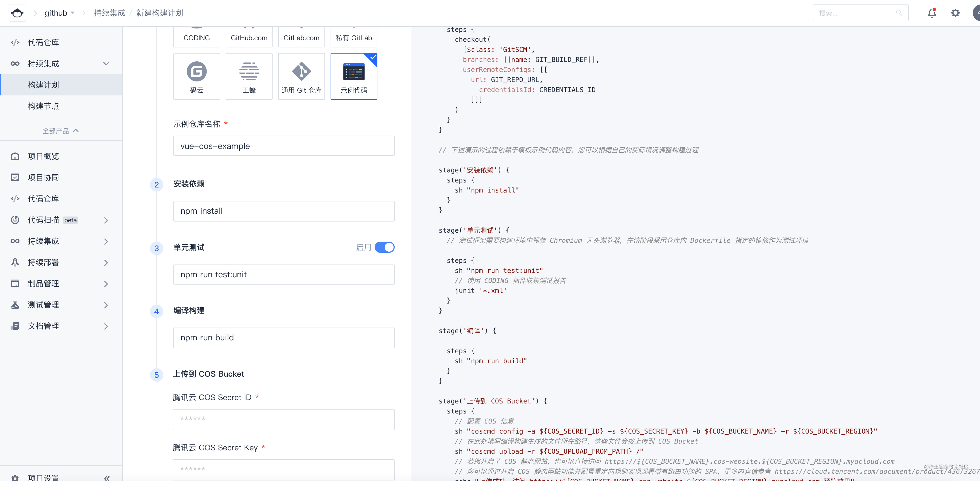Click the 持续集成 breadcrumb link
Viewport: 980px width, 481px height.
(x=110, y=13)
